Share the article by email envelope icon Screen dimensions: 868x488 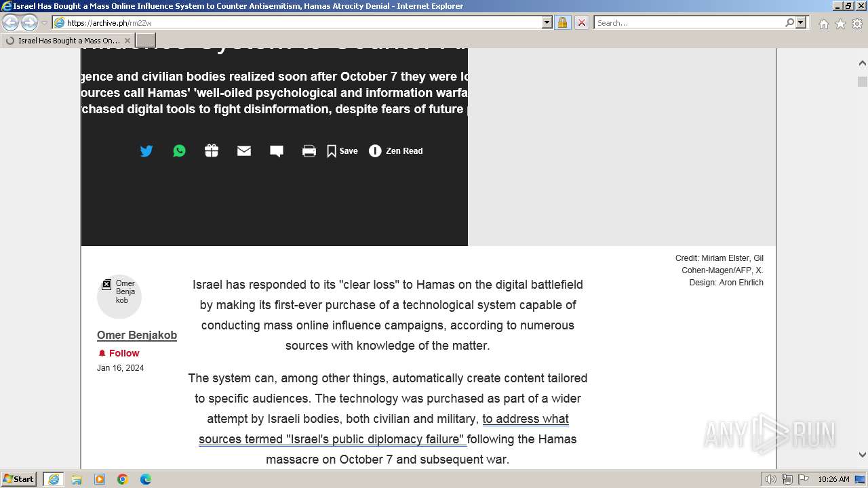coord(244,151)
